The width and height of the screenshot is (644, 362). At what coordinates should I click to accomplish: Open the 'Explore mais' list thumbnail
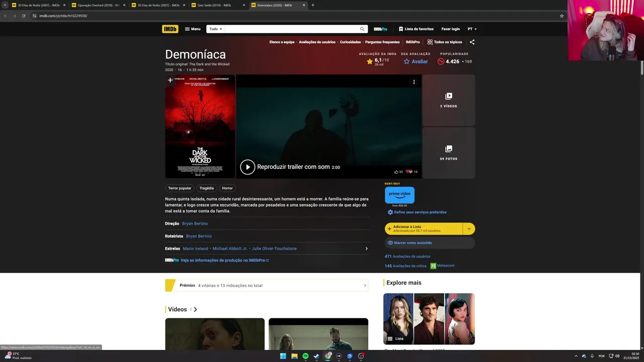[x=429, y=319]
